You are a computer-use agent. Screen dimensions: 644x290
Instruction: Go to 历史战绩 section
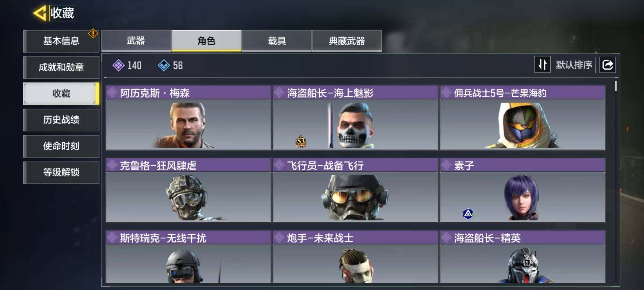click(61, 120)
